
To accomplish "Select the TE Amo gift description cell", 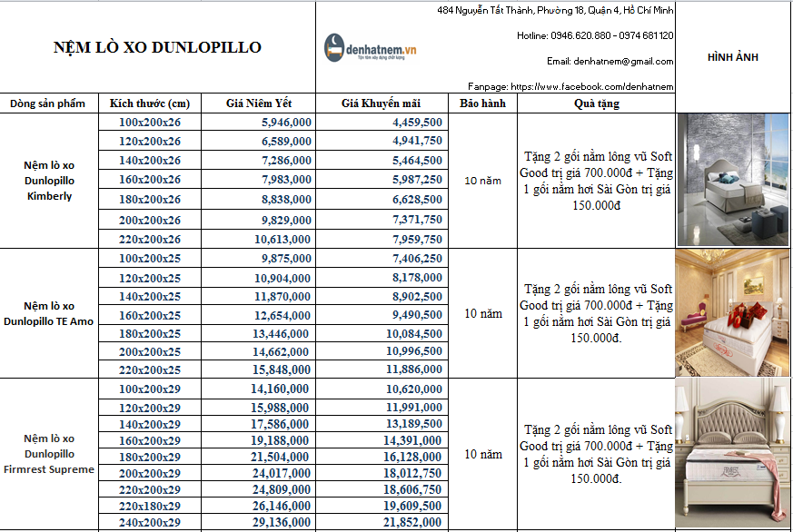I will point(596,313).
